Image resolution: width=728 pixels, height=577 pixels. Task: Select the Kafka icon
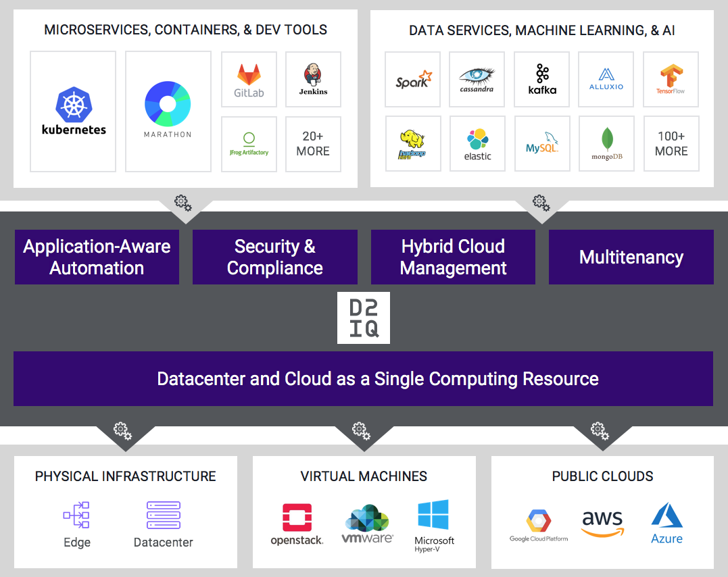click(x=542, y=79)
